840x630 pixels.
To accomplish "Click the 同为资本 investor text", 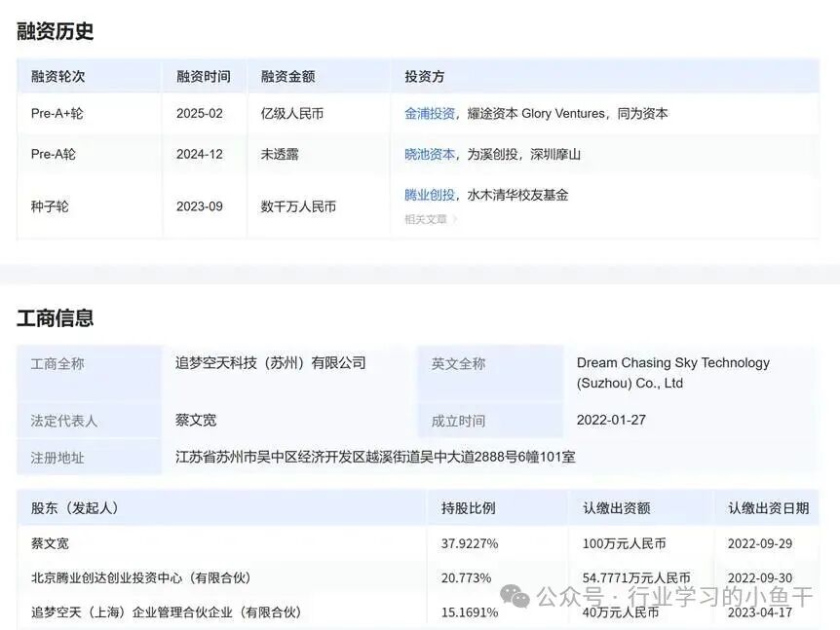I will [643, 114].
